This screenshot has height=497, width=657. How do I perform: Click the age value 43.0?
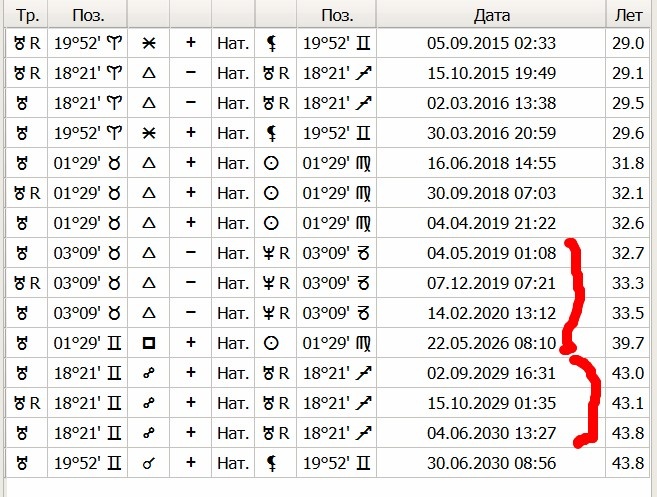[x=628, y=373]
